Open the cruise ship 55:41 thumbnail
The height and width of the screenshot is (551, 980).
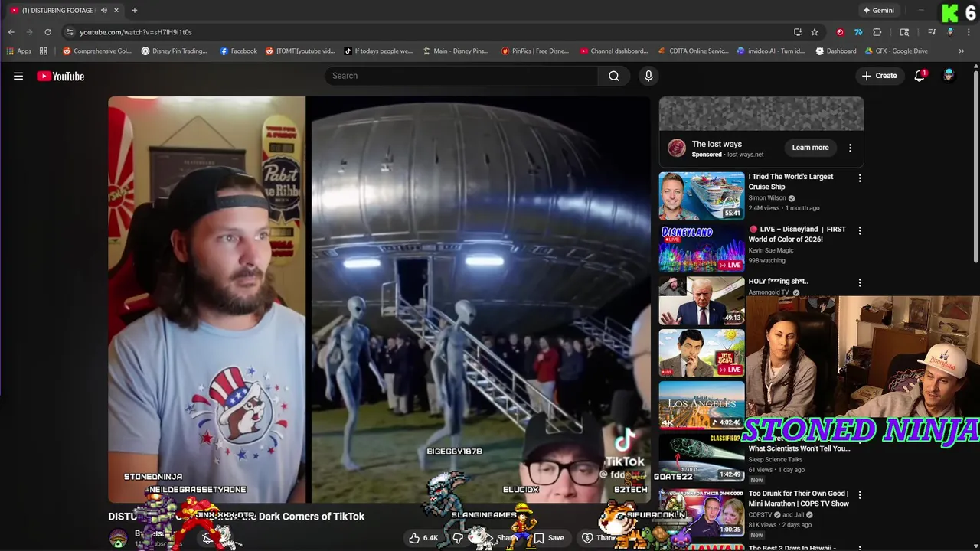701,196
